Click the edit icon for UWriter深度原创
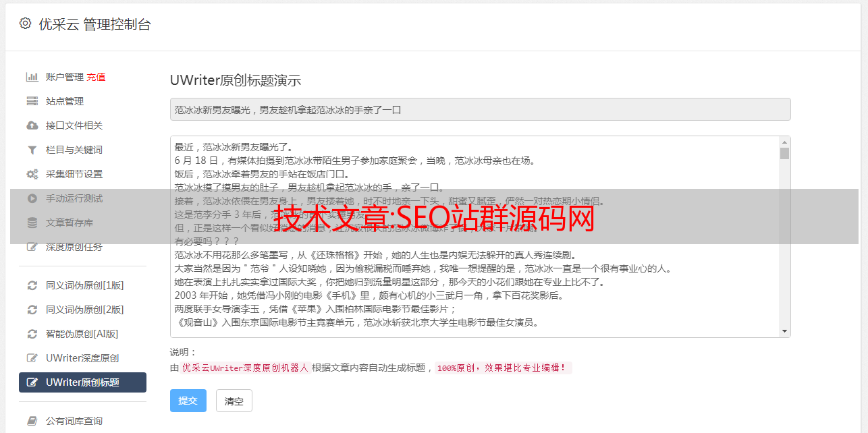The height and width of the screenshot is (433, 868). [x=32, y=358]
